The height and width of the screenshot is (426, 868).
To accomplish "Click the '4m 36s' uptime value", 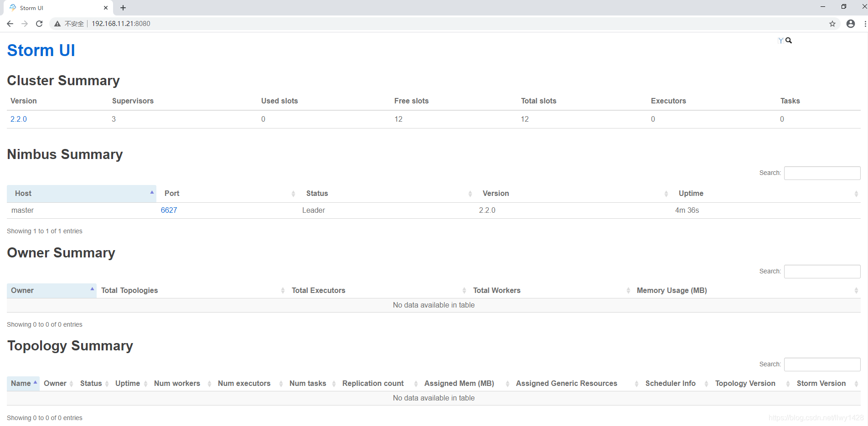I will (x=687, y=210).
